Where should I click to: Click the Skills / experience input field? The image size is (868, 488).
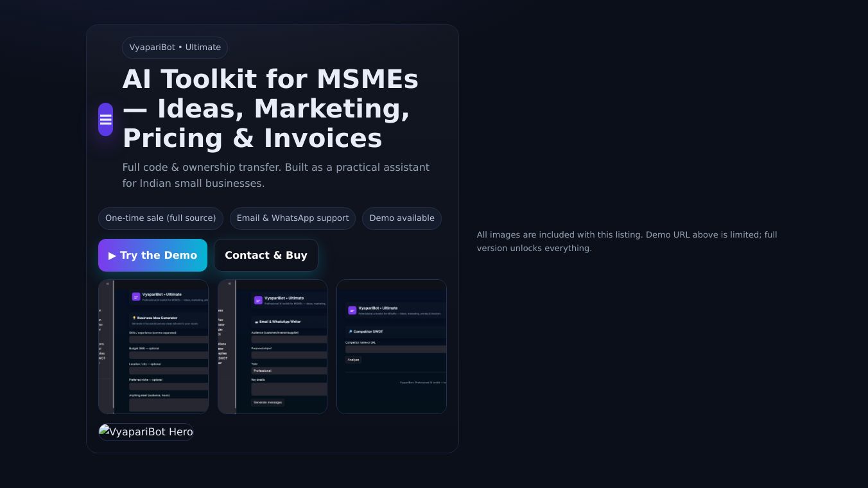pyautogui.click(x=168, y=339)
